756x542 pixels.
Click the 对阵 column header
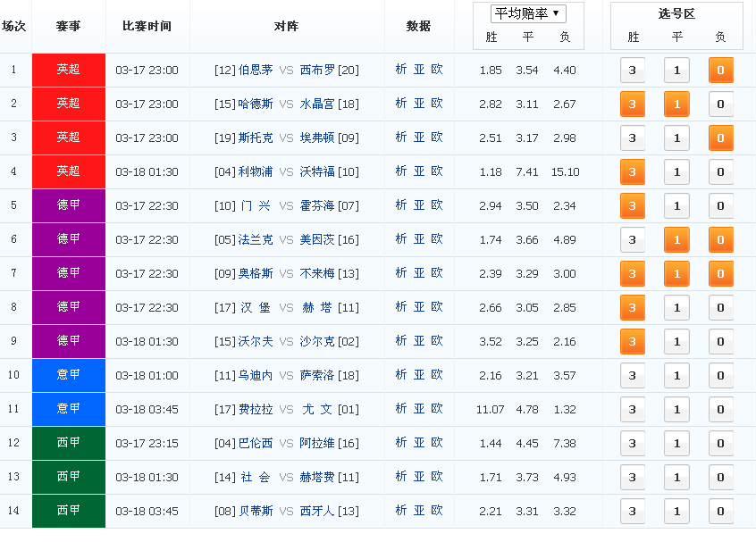tap(286, 26)
